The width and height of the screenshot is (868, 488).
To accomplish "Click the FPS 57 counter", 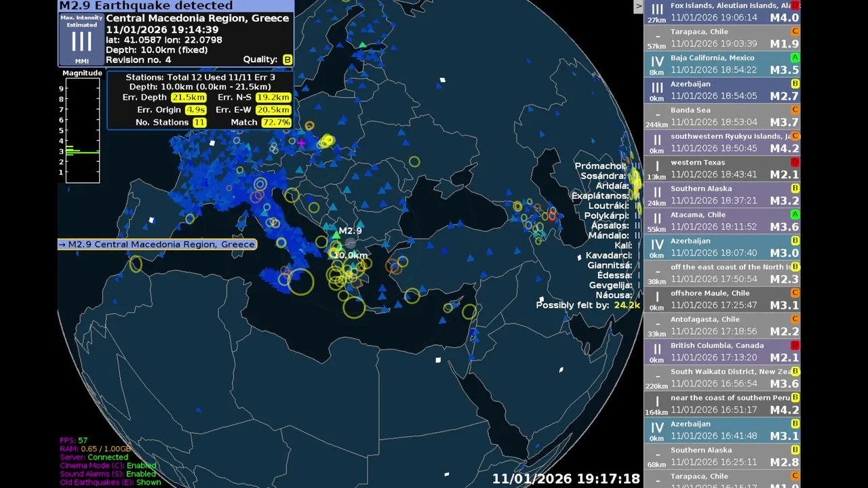I will (x=73, y=441).
